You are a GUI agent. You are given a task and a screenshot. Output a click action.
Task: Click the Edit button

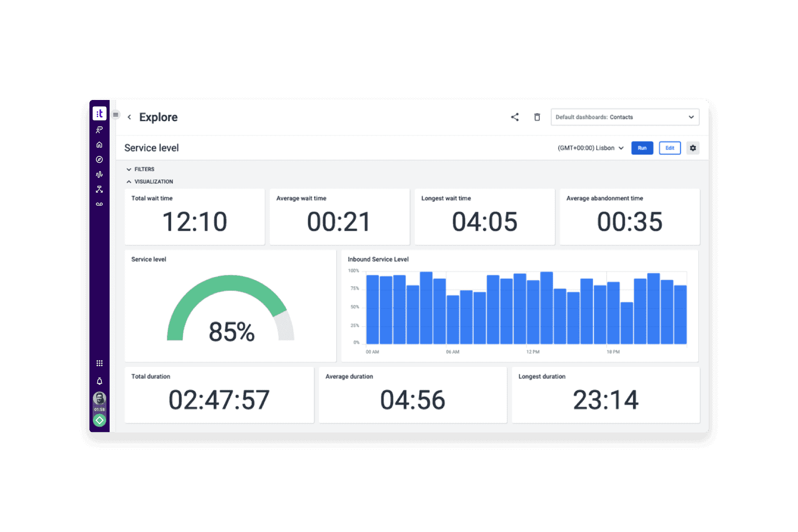[670, 148]
